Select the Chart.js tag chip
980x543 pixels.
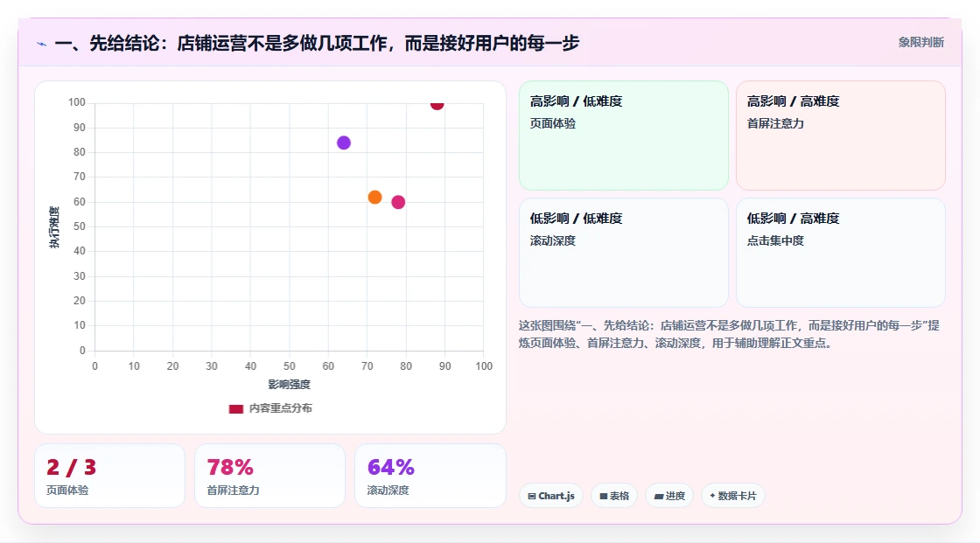click(551, 496)
